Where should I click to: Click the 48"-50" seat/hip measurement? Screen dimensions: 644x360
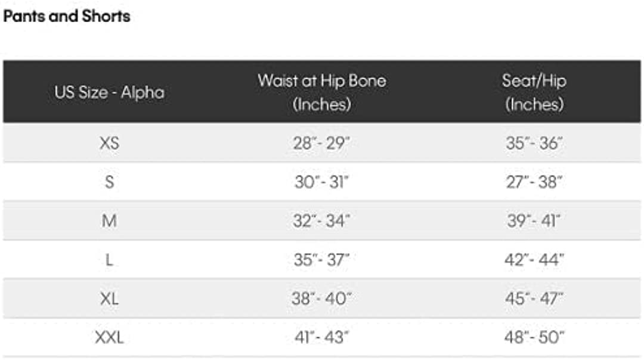[x=534, y=337]
